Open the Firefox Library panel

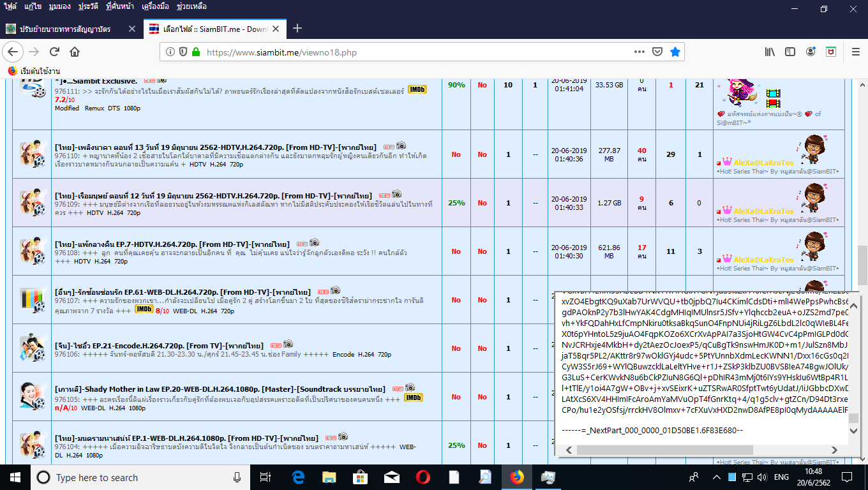click(770, 52)
